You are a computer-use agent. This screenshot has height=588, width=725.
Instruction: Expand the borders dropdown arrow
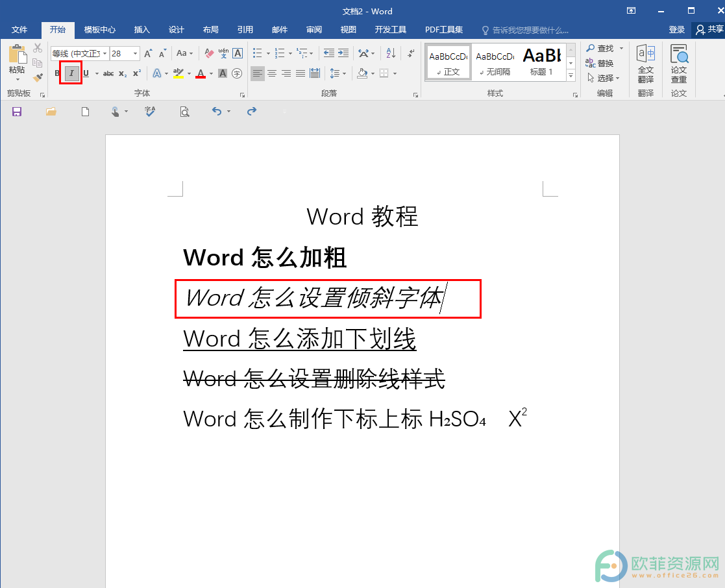395,73
